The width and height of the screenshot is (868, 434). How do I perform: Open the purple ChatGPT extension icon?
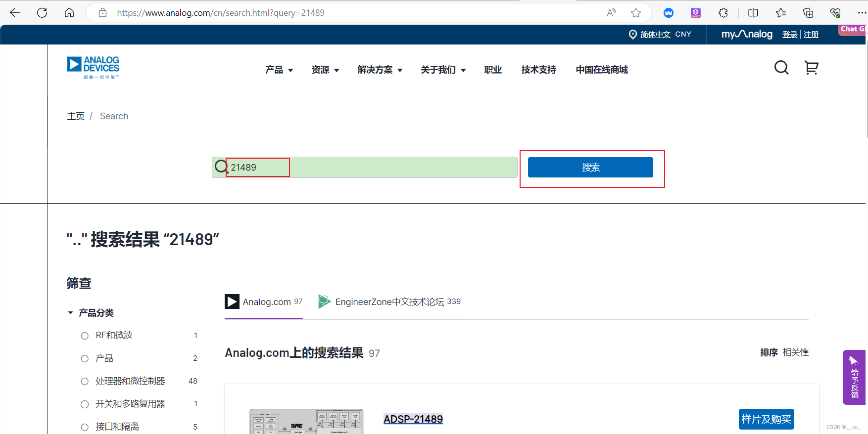point(696,13)
